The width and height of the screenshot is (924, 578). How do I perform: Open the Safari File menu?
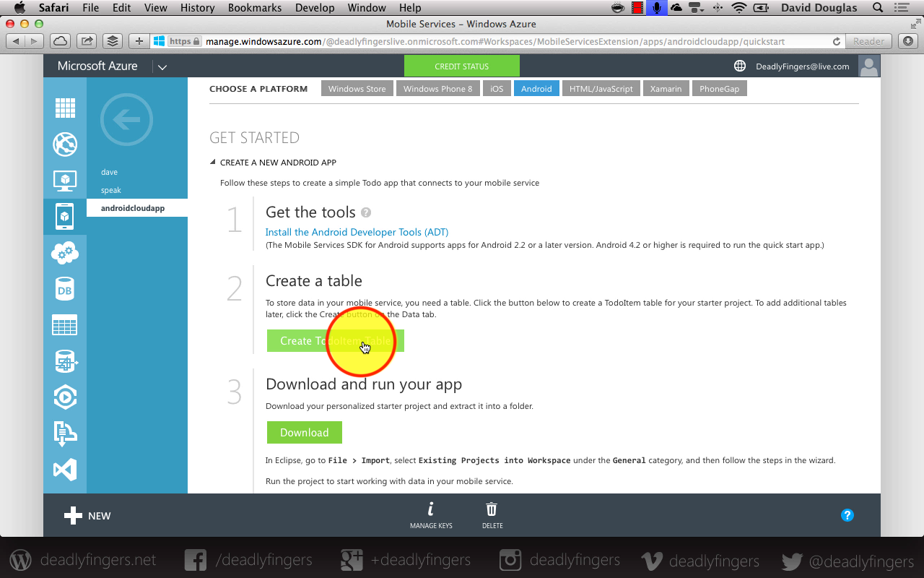91,8
